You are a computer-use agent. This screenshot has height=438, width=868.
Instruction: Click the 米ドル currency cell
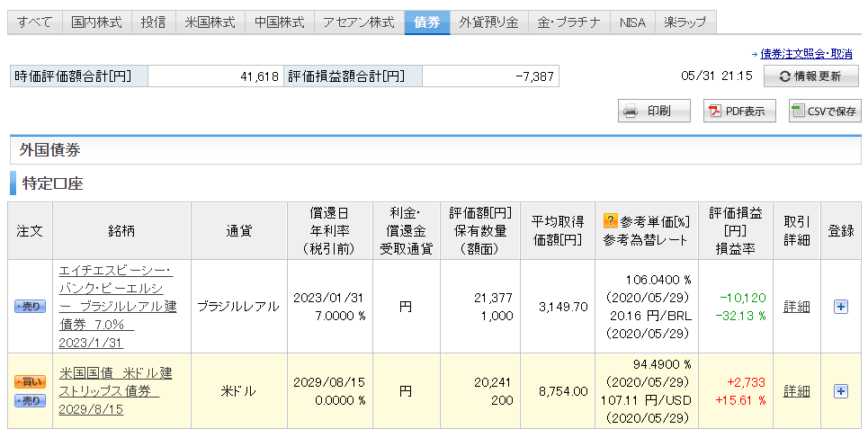(x=239, y=391)
